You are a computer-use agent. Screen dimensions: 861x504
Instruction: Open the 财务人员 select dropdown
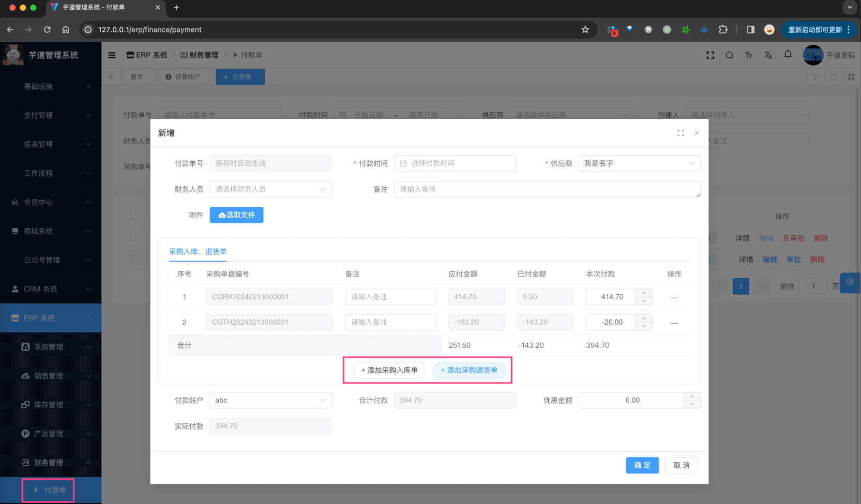click(270, 189)
